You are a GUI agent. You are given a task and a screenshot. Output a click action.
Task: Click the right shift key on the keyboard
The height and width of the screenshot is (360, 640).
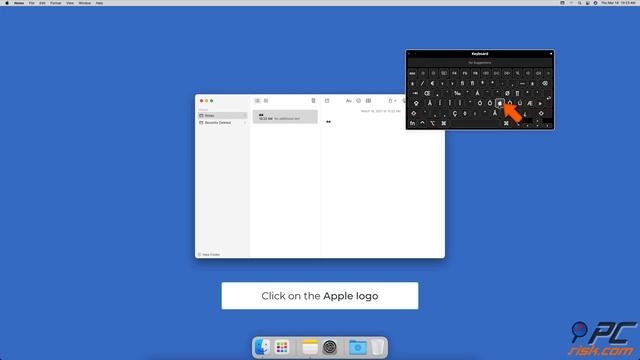pyautogui.click(x=541, y=113)
